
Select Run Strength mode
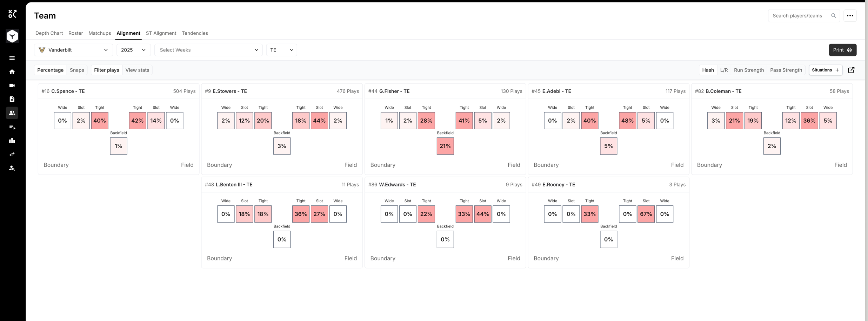[749, 70]
